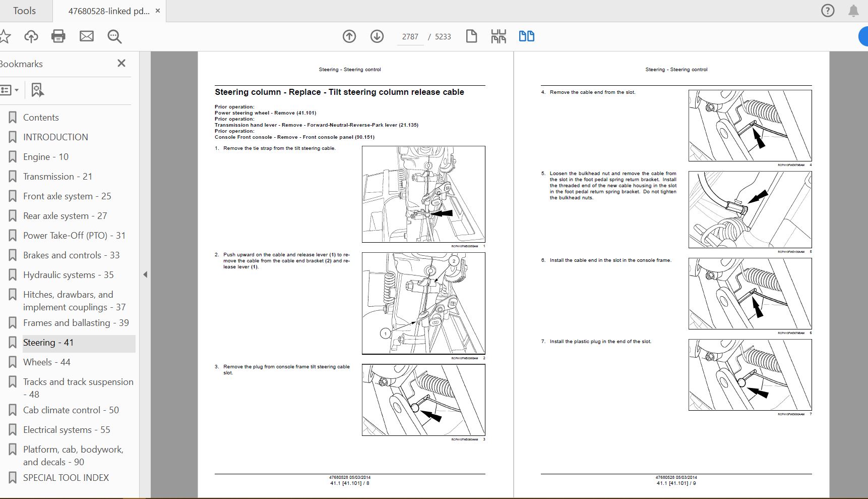Go to previous page arrow

pos(349,36)
